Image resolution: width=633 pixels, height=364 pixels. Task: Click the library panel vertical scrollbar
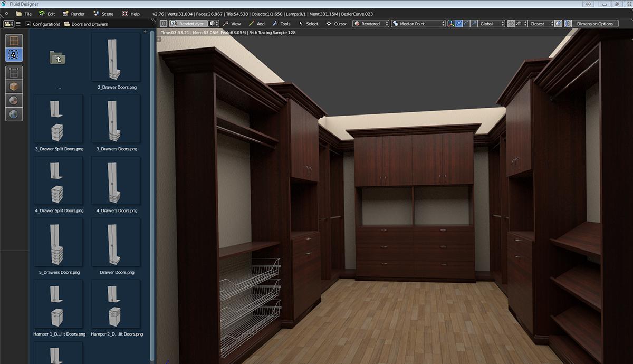click(153, 196)
